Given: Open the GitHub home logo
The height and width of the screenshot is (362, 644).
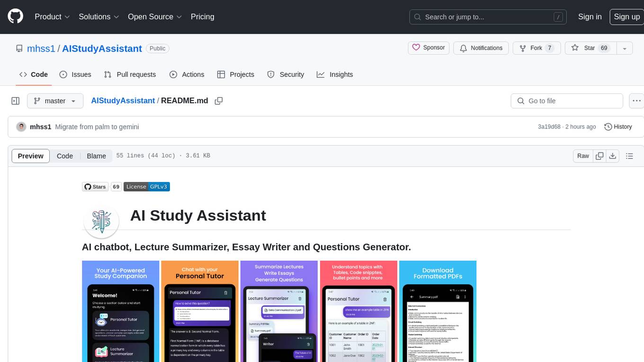Looking at the screenshot, I should (x=15, y=17).
